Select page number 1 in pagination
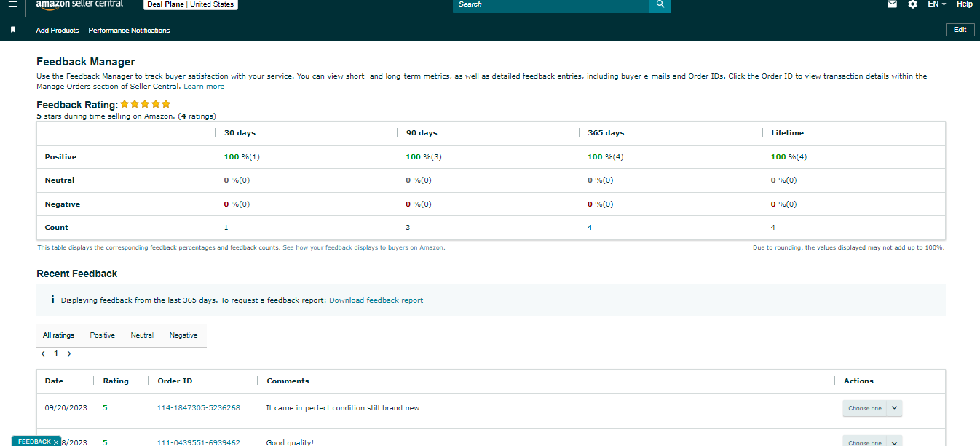The image size is (980, 446). (56, 354)
